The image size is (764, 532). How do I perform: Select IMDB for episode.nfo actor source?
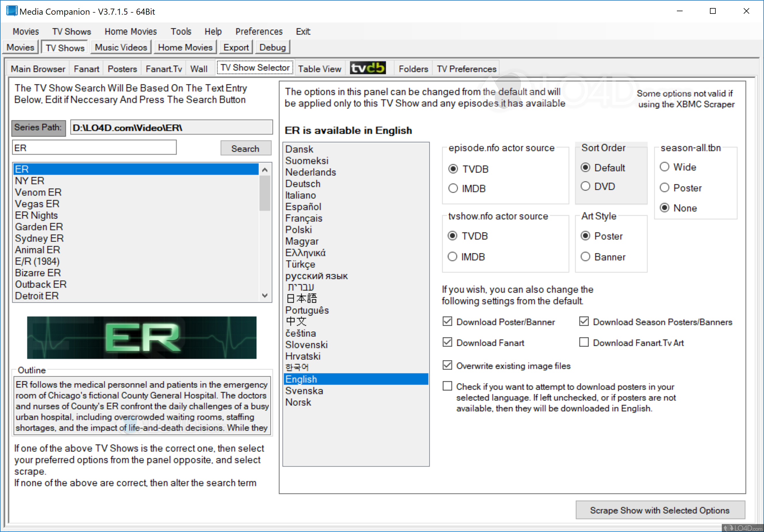click(x=453, y=188)
